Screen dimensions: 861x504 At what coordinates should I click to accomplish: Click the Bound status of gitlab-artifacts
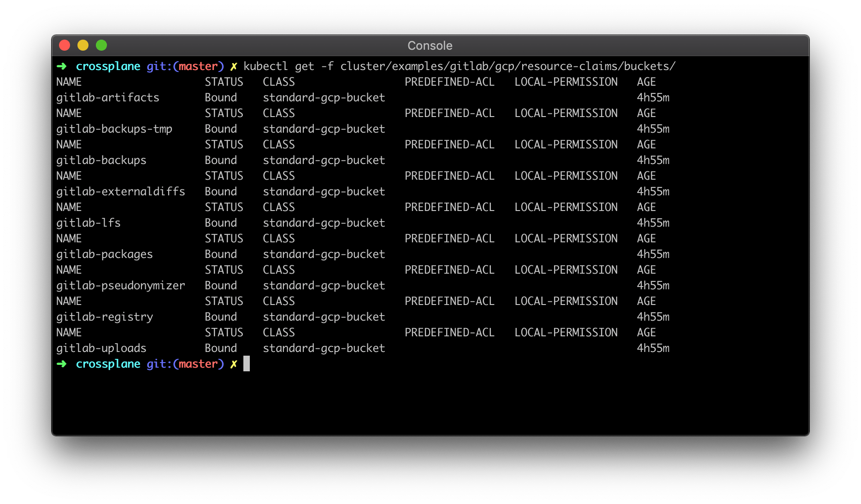221,98
